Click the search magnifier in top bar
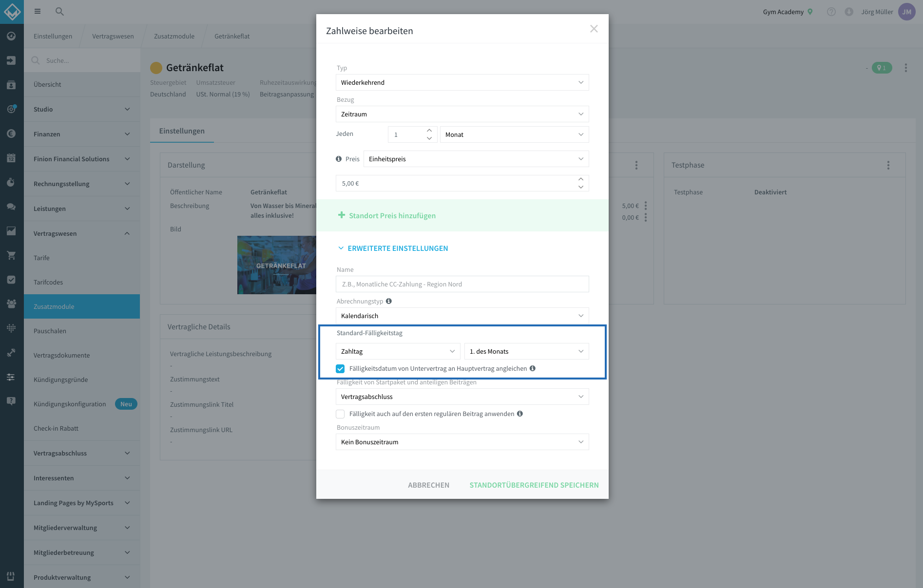Viewport: 923px width, 588px height. pos(59,11)
